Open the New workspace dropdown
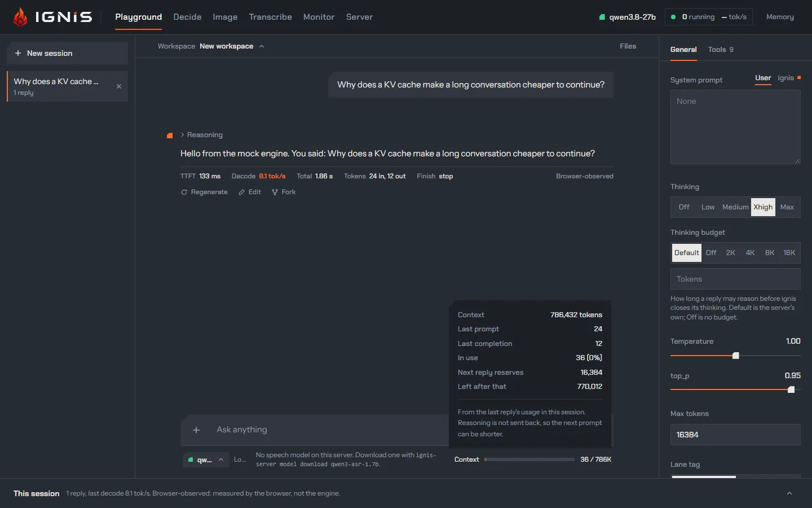The width and height of the screenshot is (812, 508). 232,46
